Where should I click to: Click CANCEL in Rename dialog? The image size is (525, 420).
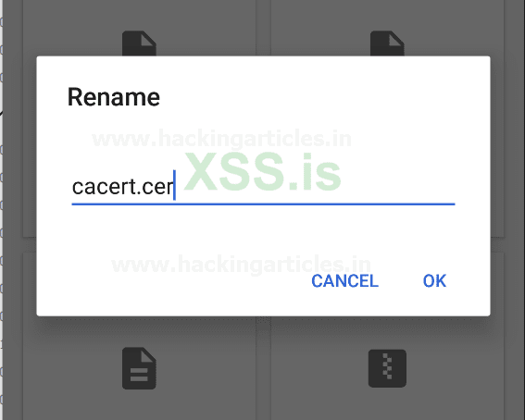tap(344, 280)
